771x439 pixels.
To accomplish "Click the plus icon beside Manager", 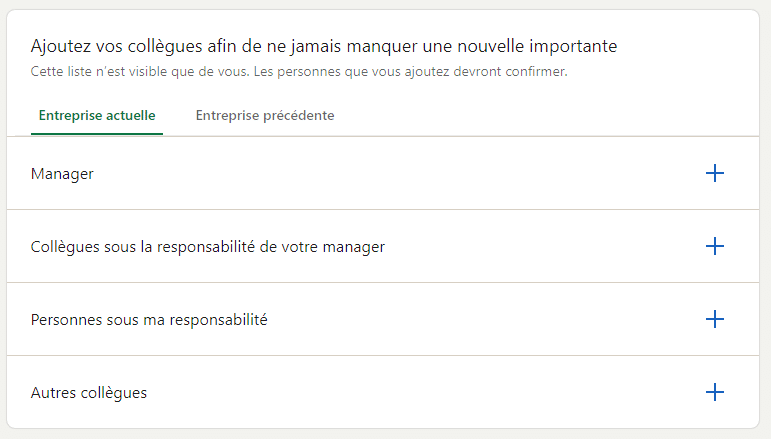I will [714, 174].
